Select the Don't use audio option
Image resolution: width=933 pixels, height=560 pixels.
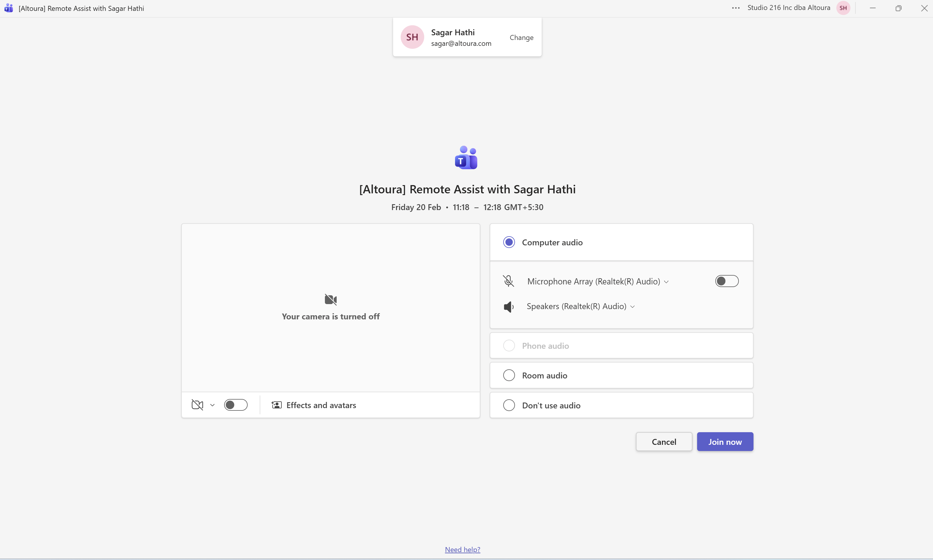(x=509, y=405)
